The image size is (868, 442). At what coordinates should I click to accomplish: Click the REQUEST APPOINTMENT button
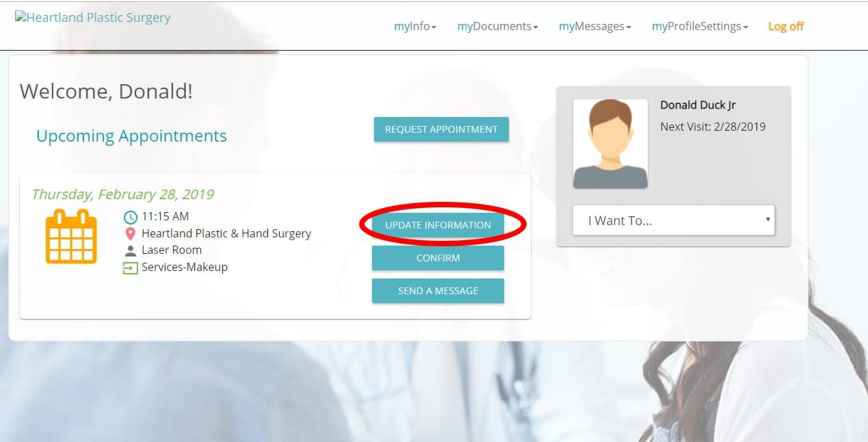[441, 129]
